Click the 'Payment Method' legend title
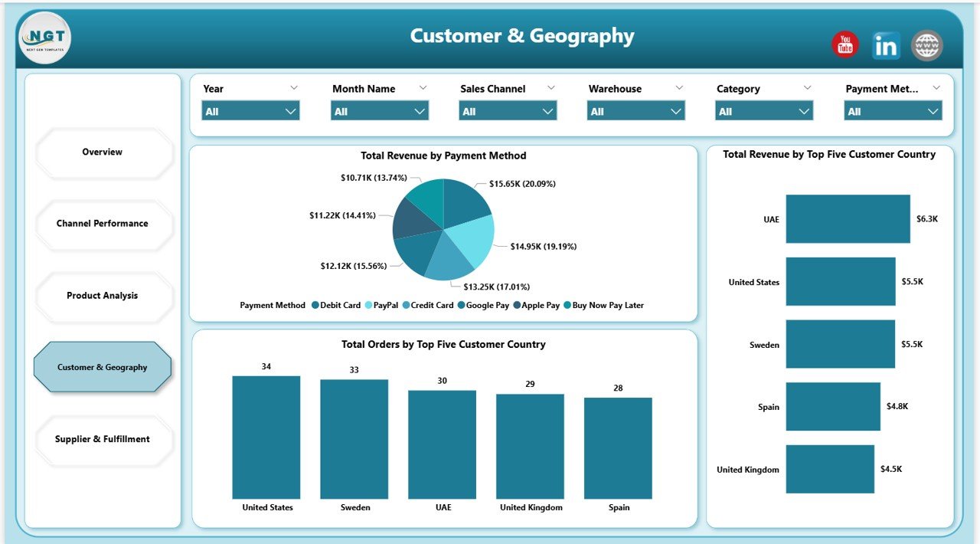The image size is (980, 544). [x=273, y=306]
